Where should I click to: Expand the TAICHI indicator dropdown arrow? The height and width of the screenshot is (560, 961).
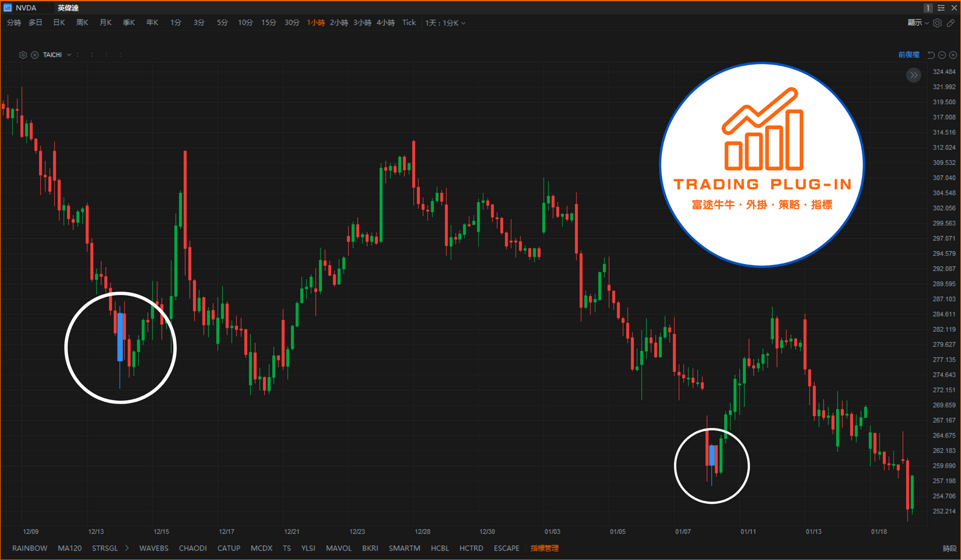69,55
